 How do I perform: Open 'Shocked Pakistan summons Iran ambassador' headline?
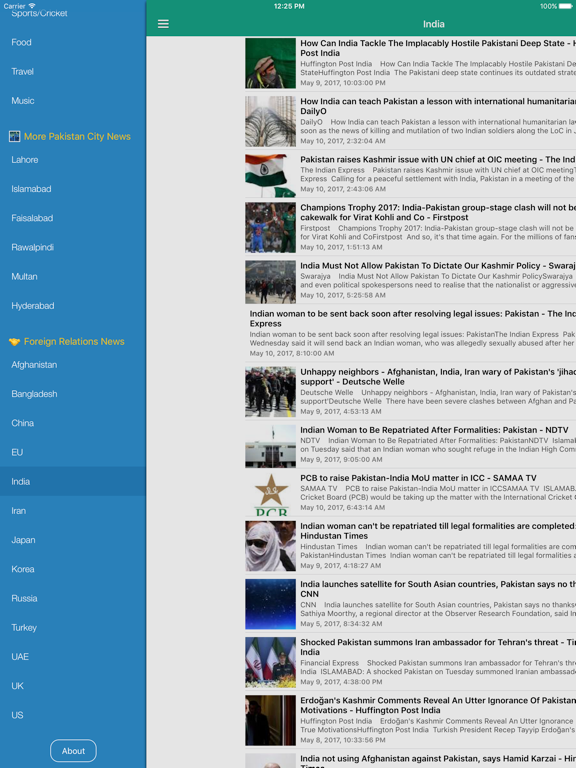click(438, 647)
